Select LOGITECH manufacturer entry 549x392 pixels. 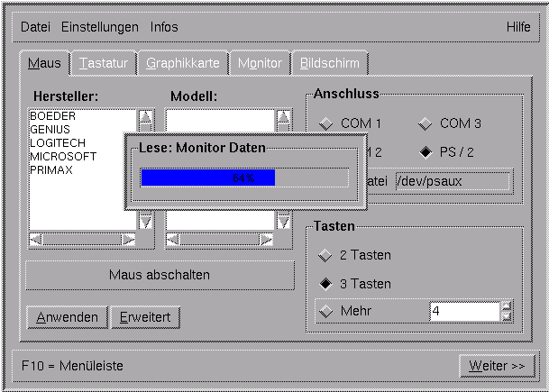point(57,143)
